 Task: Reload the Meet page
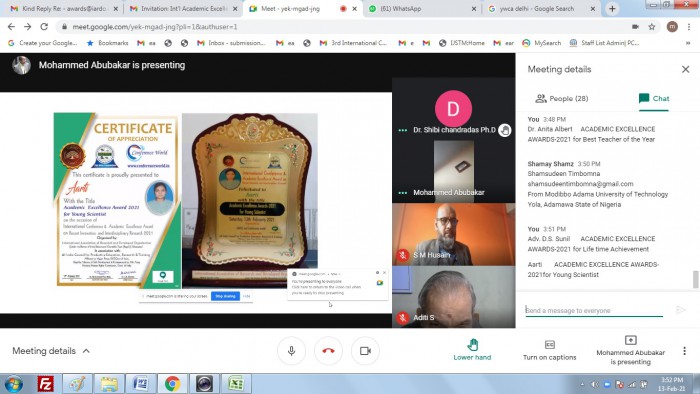tap(44, 27)
